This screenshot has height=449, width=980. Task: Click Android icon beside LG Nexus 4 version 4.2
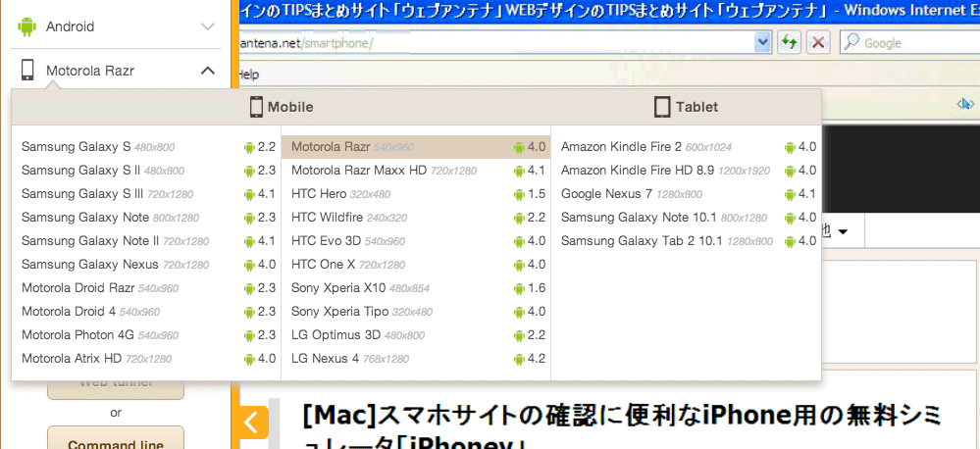pyautogui.click(x=519, y=359)
